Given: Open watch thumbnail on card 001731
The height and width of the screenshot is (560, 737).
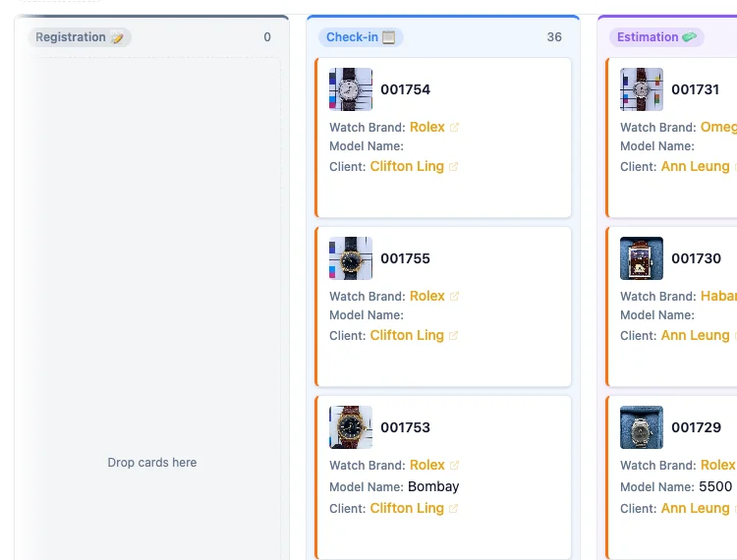Looking at the screenshot, I should point(642,89).
